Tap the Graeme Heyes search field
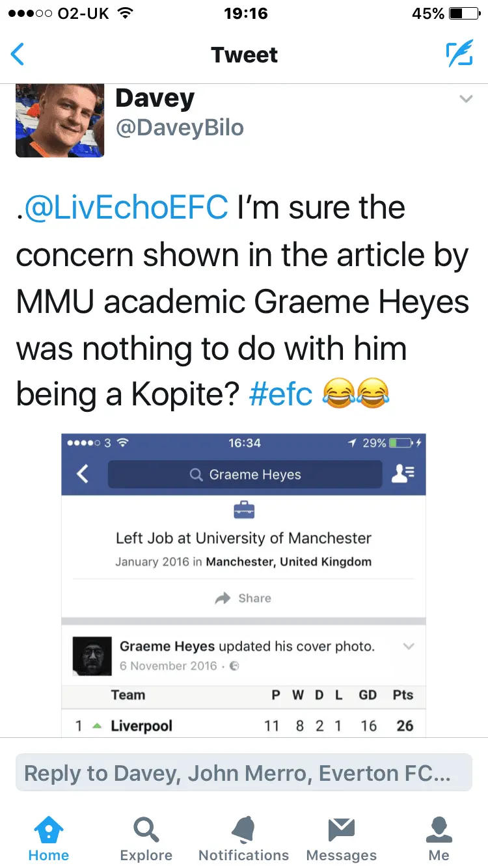 [x=245, y=474]
